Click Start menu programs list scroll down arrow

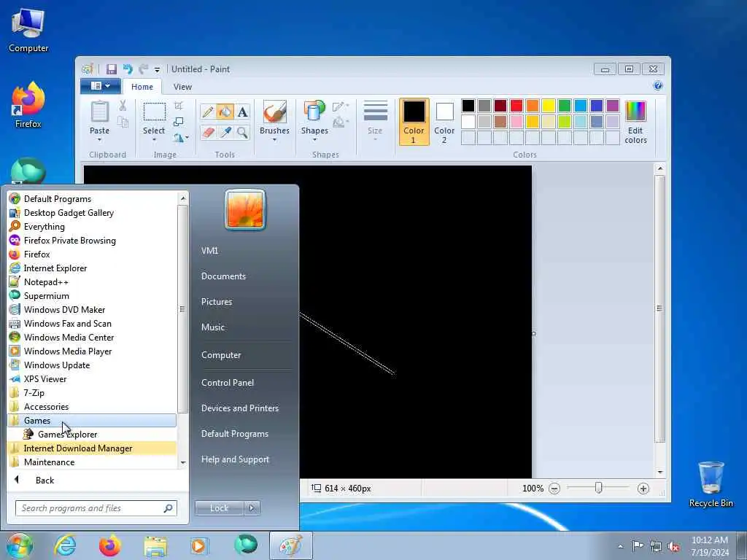point(183,462)
